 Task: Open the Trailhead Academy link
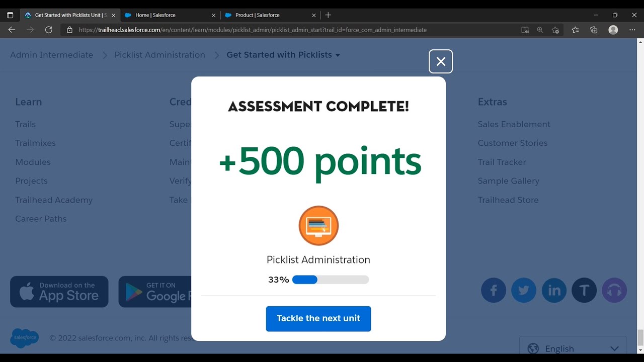point(54,200)
